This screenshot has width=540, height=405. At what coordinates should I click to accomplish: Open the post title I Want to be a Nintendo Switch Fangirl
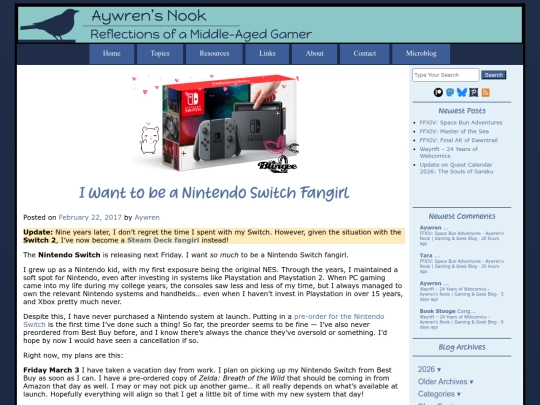coord(214,193)
